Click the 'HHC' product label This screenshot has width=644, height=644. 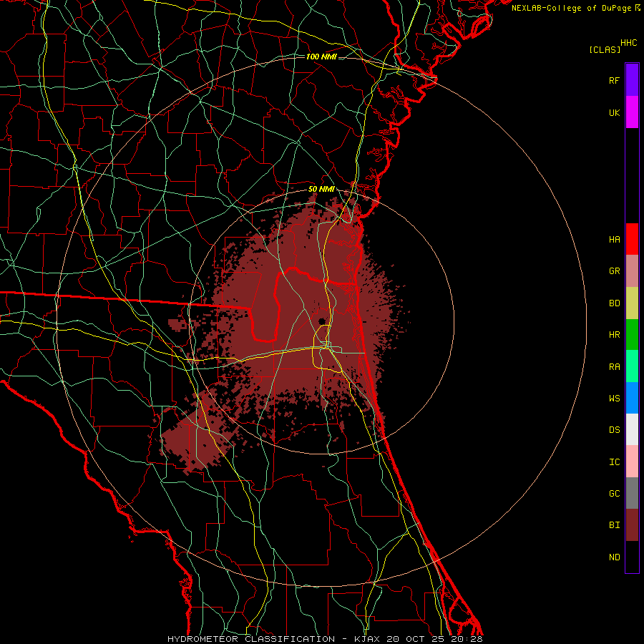[x=628, y=43]
